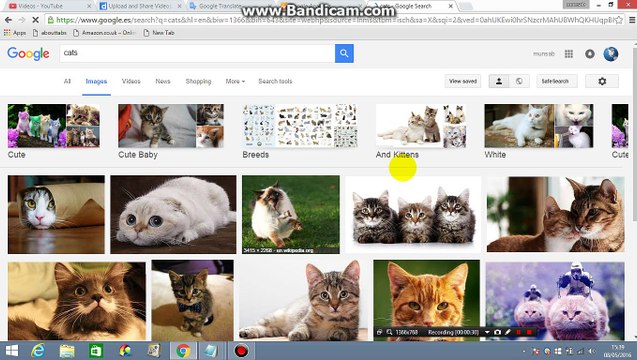Open Bandicam red record taskbar icon

pyautogui.click(x=241, y=351)
